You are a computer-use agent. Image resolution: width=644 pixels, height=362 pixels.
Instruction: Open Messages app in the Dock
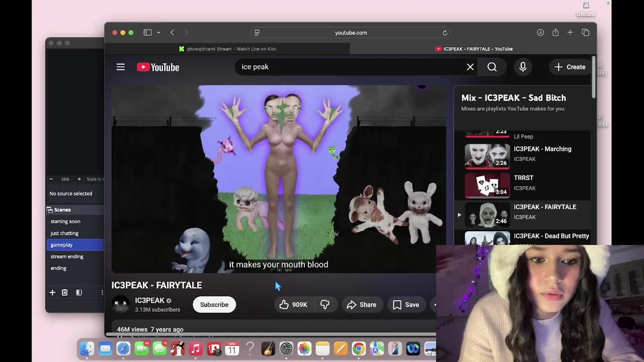159,348
